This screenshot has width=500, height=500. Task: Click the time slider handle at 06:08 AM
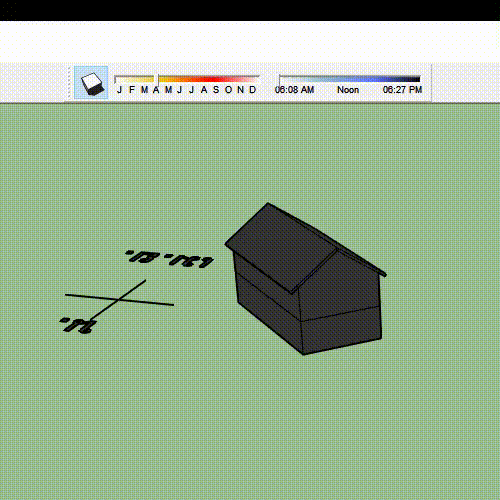click(x=279, y=79)
